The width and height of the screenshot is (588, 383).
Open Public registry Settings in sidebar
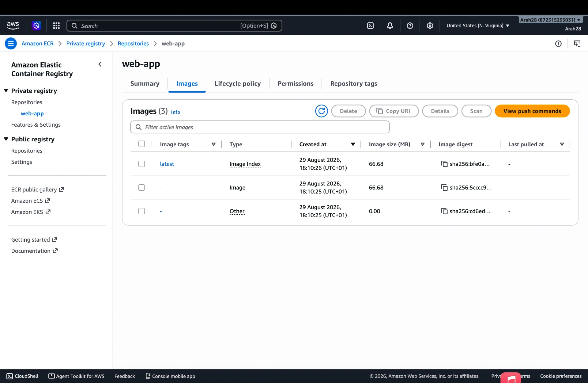point(21,162)
